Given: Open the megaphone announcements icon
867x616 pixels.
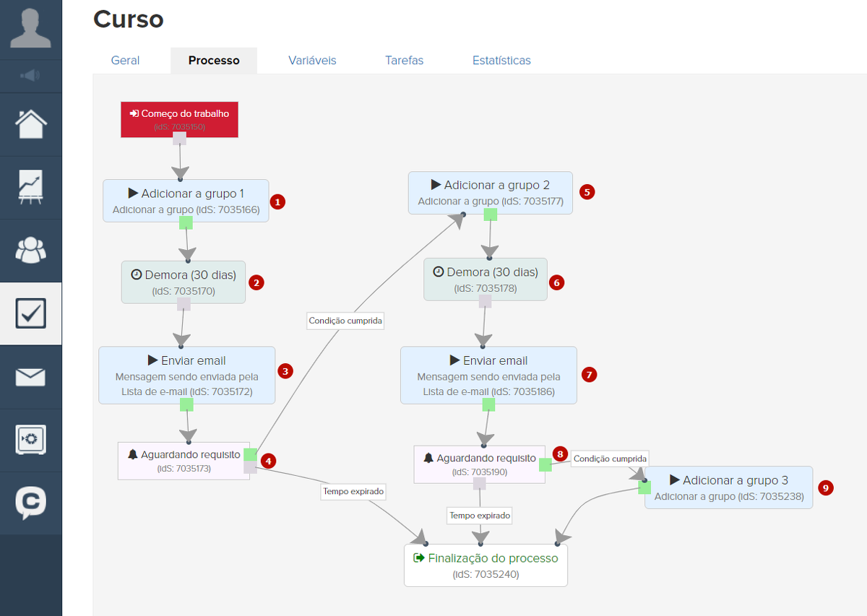Looking at the screenshot, I should coord(30,76).
